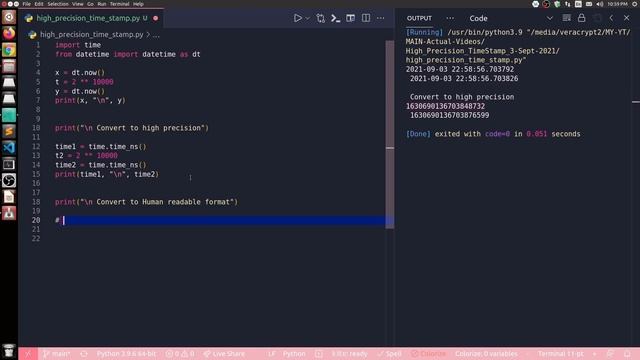Toggle the Colorize status bar item
This screenshot has height=360, width=640.
429,354
